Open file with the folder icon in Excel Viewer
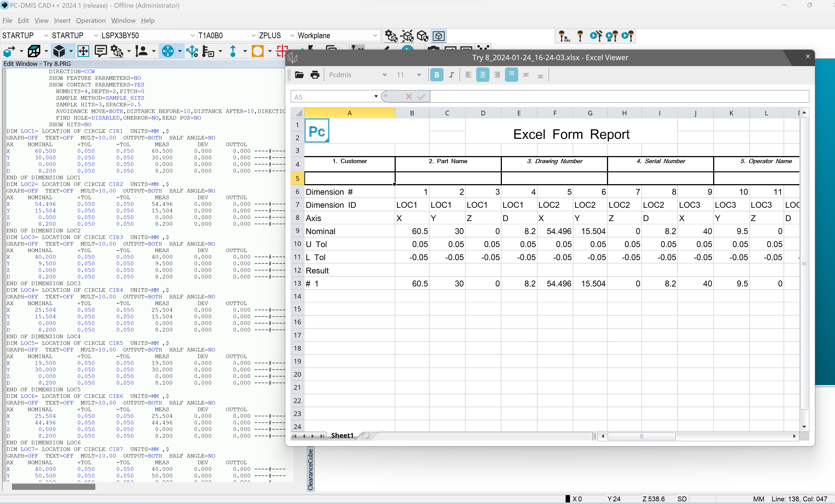The image size is (835, 504). pos(299,75)
